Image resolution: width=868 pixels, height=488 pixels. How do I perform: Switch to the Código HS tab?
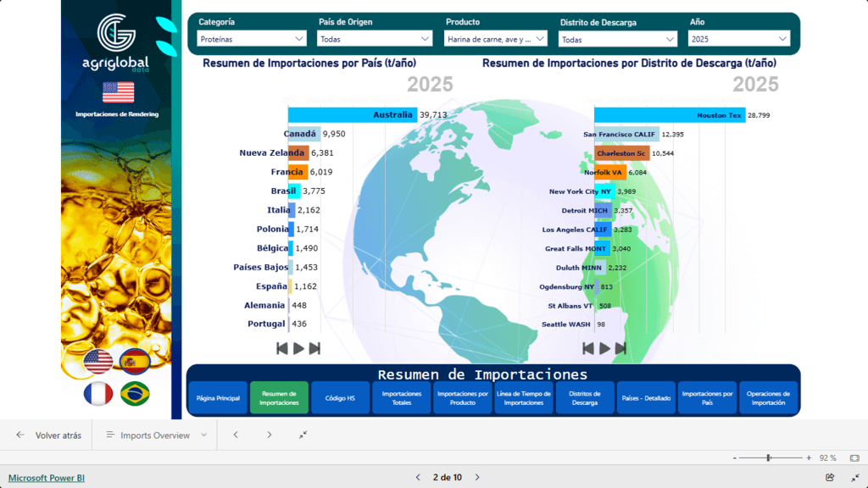click(340, 398)
